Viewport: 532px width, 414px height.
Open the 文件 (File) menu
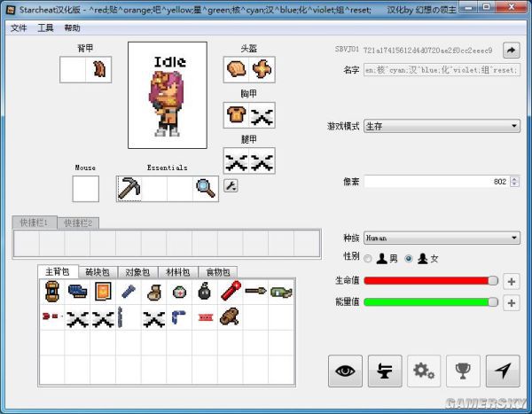(19, 27)
